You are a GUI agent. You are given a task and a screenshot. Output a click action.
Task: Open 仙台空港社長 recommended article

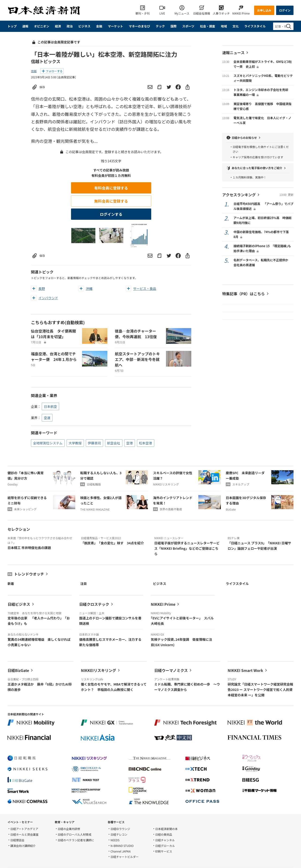pos(54,334)
